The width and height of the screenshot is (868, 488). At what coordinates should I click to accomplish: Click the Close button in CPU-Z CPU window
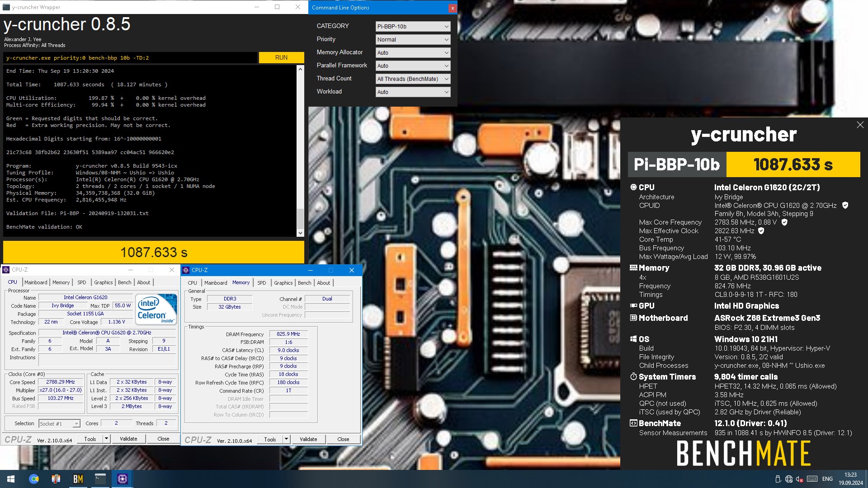pyautogui.click(x=163, y=439)
